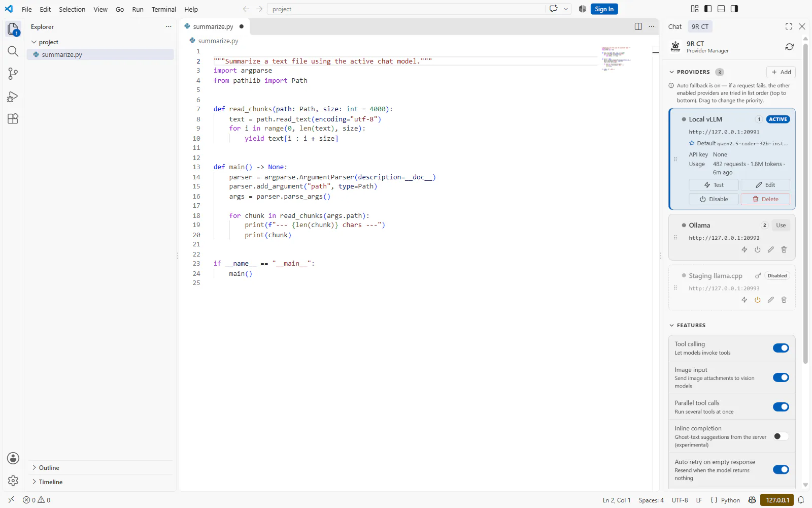Delete the Ollama provider with the trash icon

pyautogui.click(x=784, y=249)
